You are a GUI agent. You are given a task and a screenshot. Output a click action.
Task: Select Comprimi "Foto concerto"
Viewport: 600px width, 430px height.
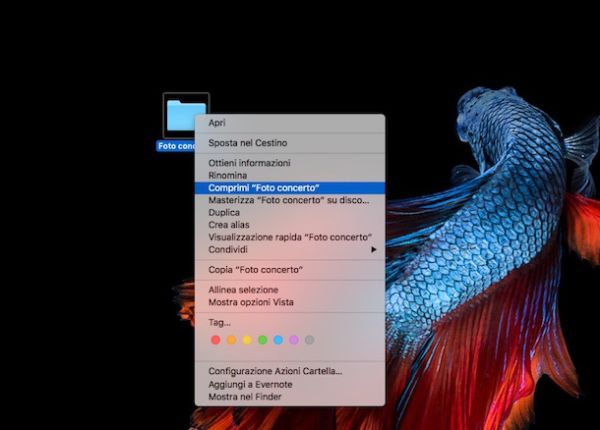point(263,188)
